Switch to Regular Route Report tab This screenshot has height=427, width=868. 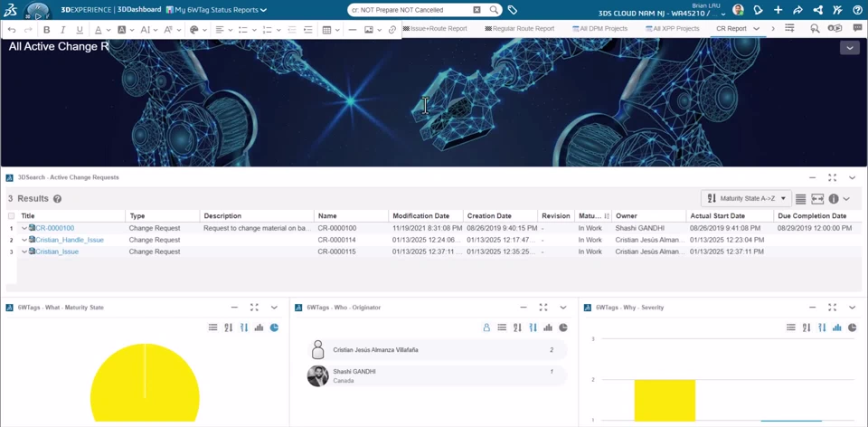pyautogui.click(x=520, y=28)
